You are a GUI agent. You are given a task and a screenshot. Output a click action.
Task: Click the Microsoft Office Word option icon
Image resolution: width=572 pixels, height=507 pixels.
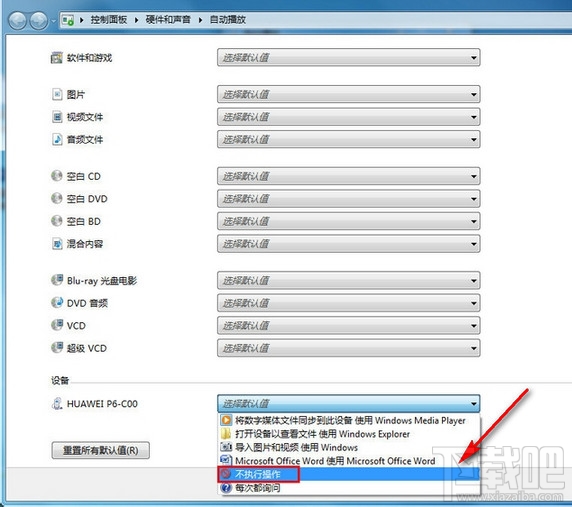coord(226,460)
